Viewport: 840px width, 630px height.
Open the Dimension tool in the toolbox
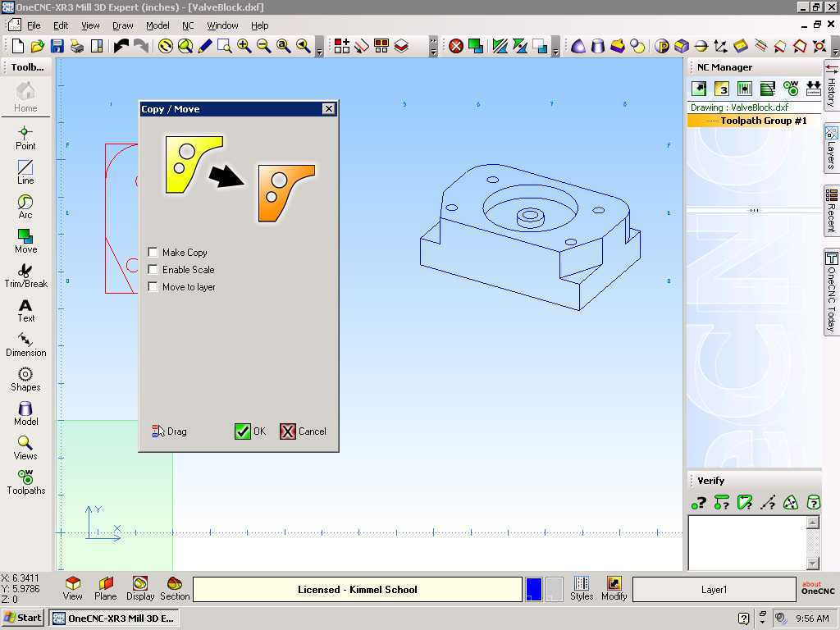pyautogui.click(x=25, y=345)
